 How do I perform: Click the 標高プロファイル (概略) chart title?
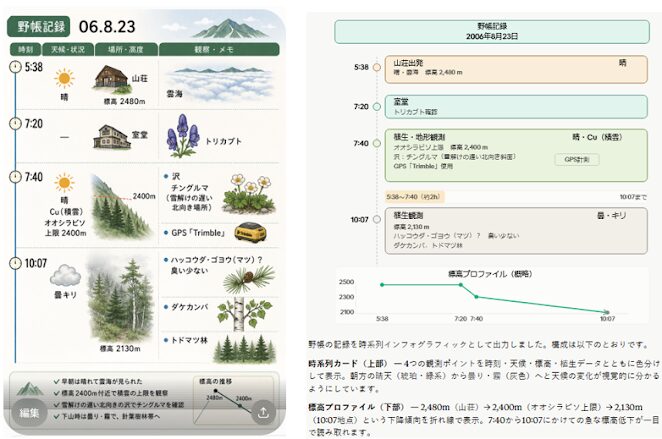490,274
